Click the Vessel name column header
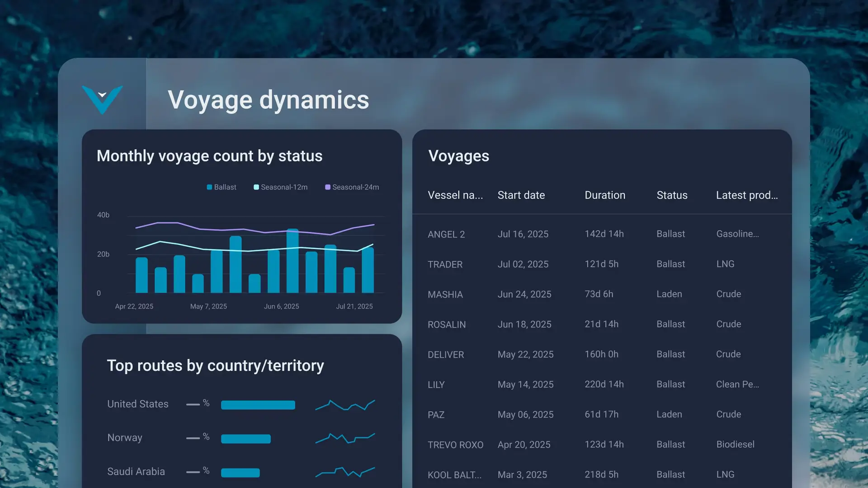This screenshot has height=488, width=868. 455,195
